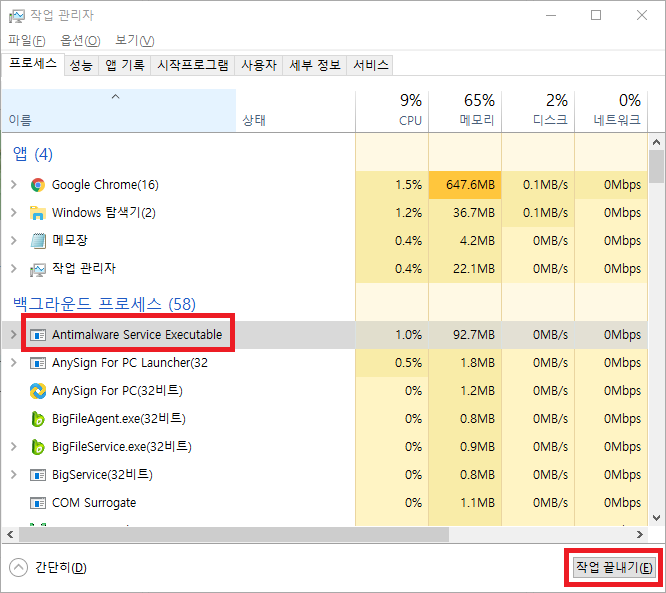Switch to the 사용자 tab
Screen dimensions: 666x593
[x=259, y=65]
